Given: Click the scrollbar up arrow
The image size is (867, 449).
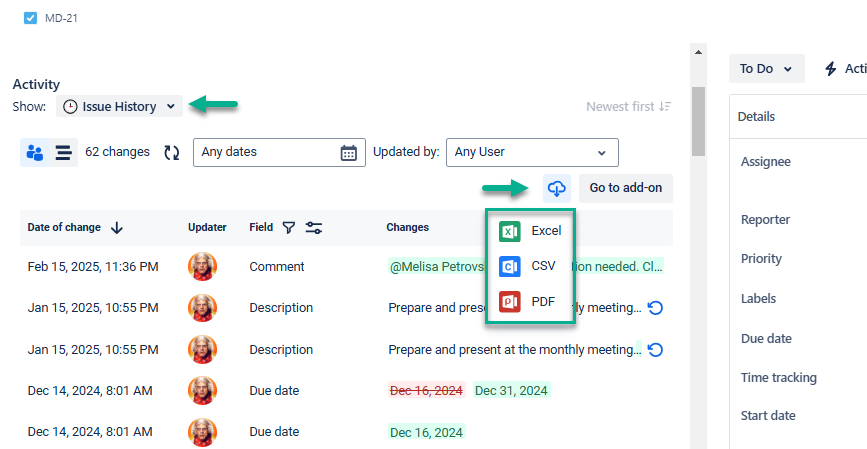Looking at the screenshot, I should click(698, 52).
